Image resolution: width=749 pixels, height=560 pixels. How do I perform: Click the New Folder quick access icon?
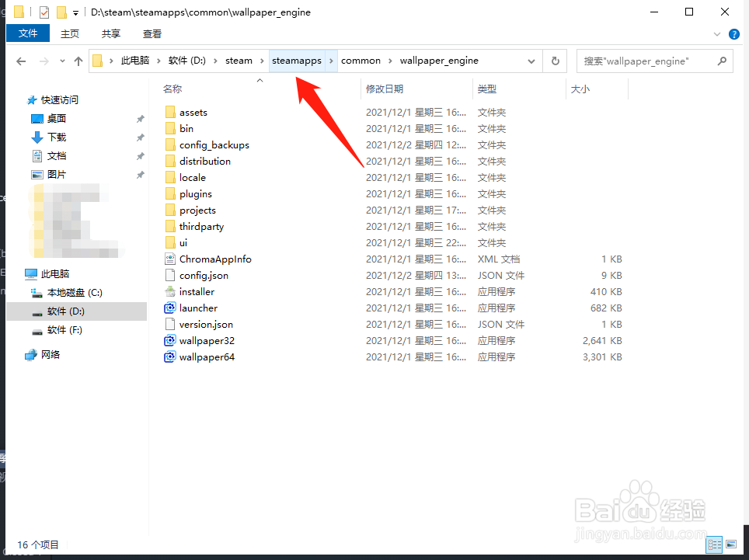[x=61, y=12]
